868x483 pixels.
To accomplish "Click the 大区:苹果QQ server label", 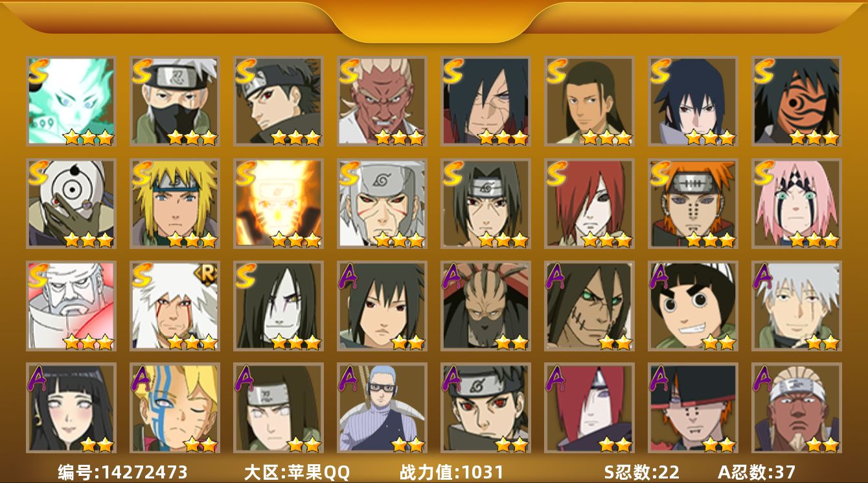I will point(297,472).
